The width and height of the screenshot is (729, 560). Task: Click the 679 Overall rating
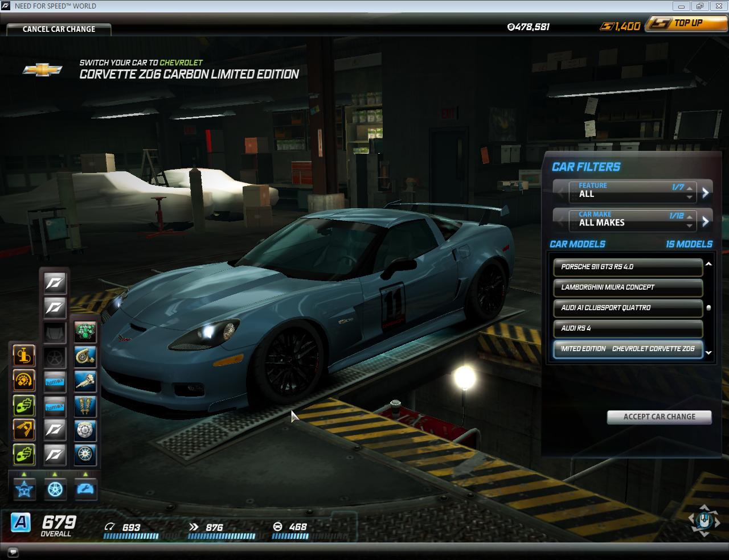tap(59, 525)
